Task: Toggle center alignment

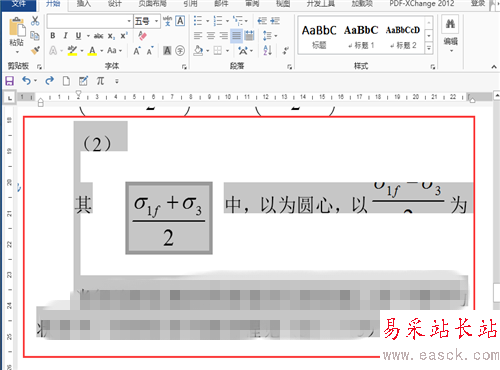Action: [x=211, y=35]
